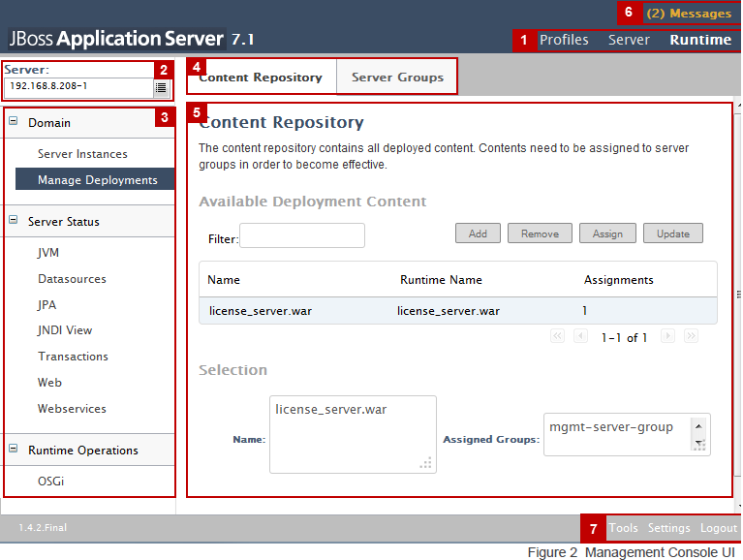Open the Server section in top navigation
Screen dimensions: 743x560
coord(629,40)
